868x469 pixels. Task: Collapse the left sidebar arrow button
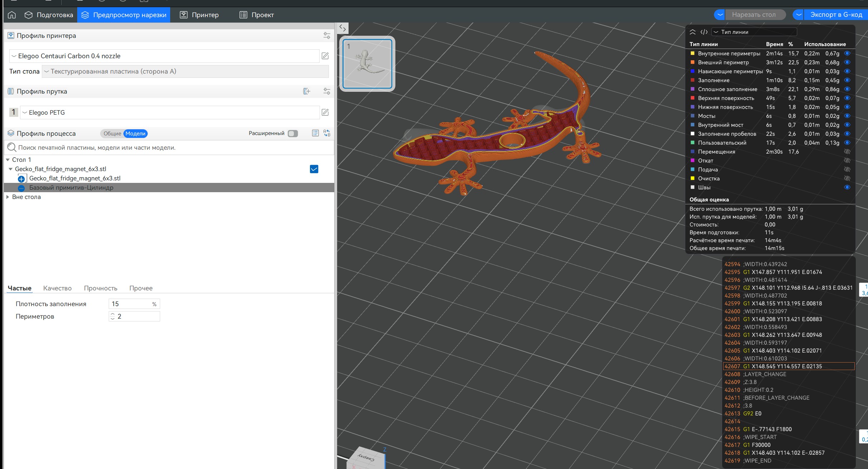point(342,28)
